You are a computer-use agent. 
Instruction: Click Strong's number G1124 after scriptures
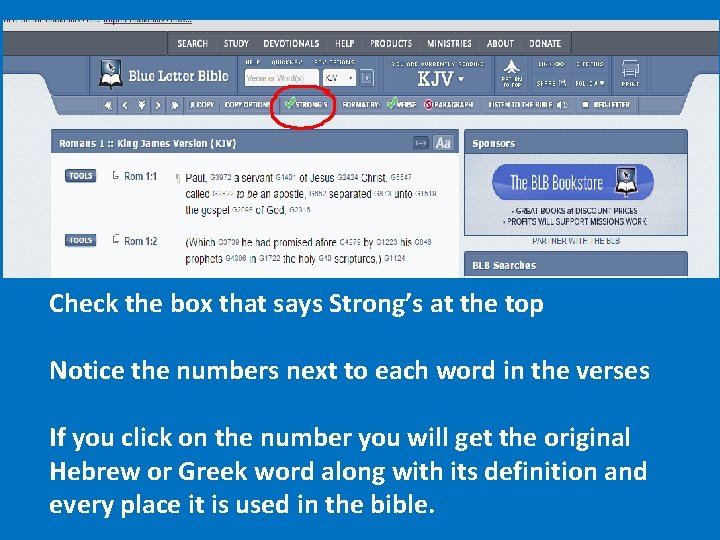395,258
